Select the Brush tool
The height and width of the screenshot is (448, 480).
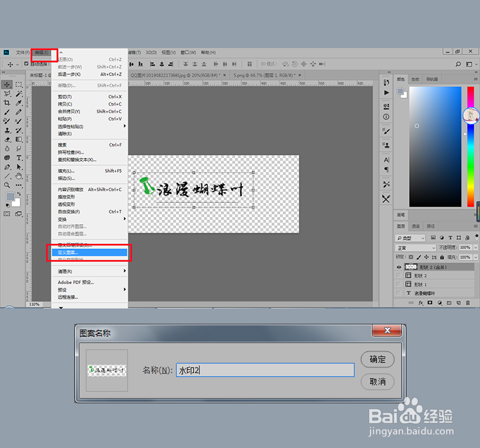tap(7, 112)
